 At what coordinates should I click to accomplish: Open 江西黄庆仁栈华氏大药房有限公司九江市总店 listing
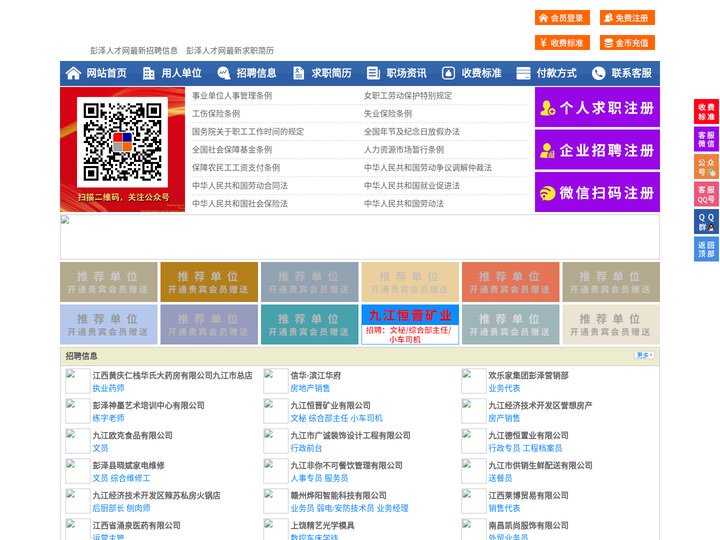[x=173, y=375]
